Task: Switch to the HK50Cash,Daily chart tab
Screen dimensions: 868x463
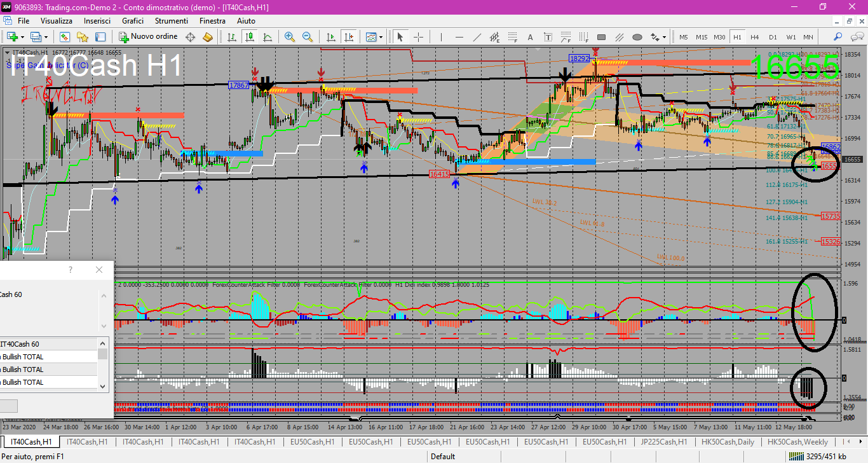Action: (x=728, y=441)
